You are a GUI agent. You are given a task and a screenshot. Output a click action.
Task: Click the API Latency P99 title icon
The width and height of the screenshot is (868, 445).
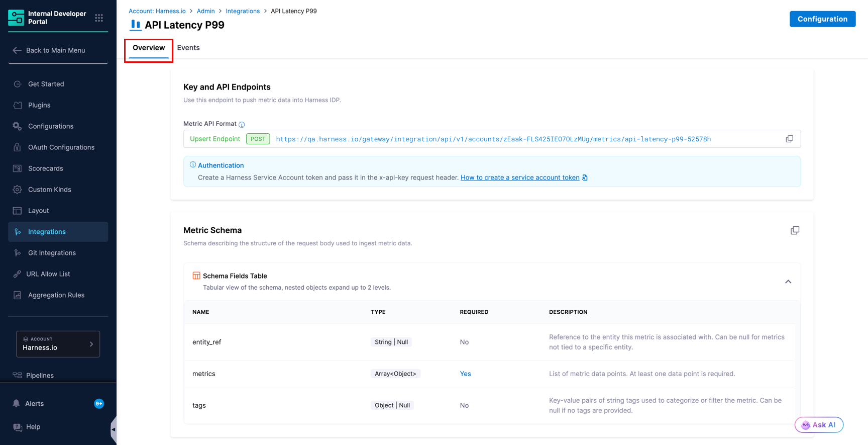tap(136, 25)
